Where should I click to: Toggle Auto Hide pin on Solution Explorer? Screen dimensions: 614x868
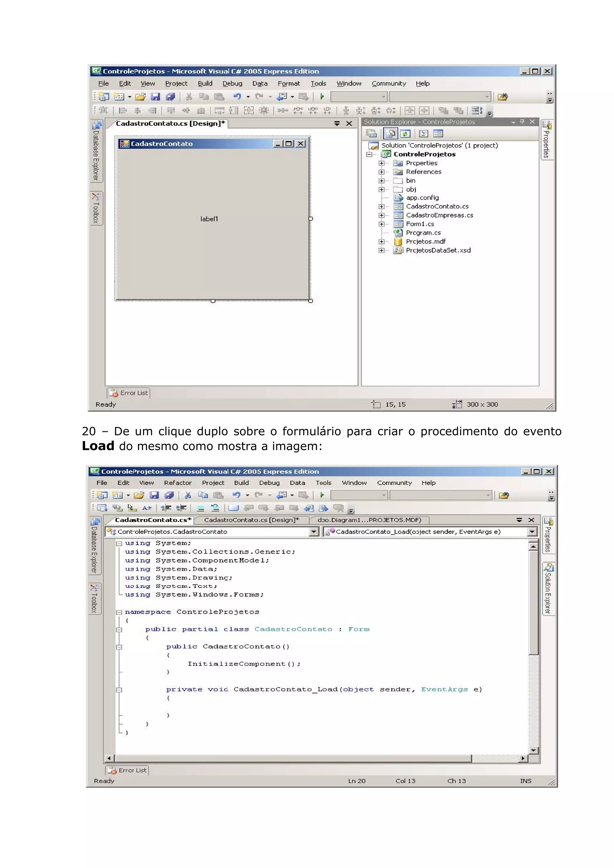(522, 122)
